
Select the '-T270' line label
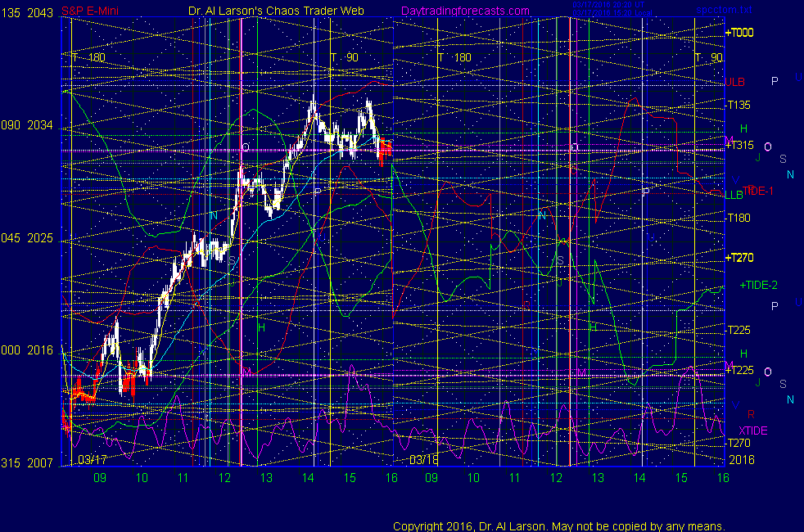coord(738,443)
